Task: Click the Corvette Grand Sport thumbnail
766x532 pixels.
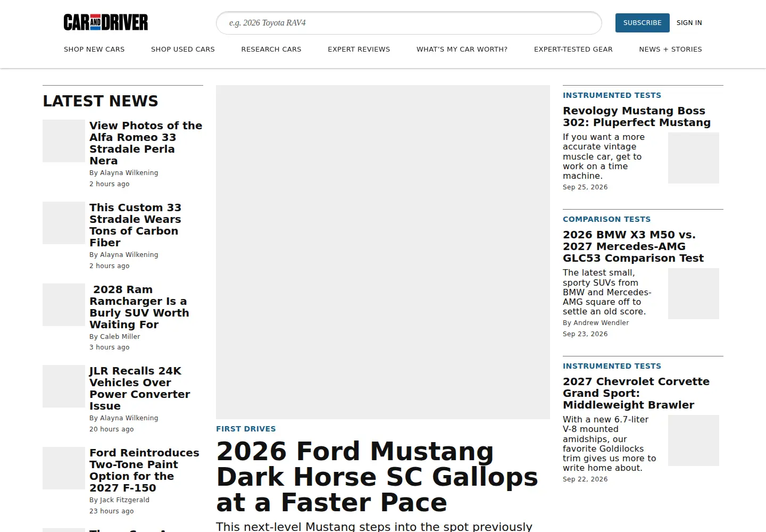Action: pyautogui.click(x=694, y=440)
